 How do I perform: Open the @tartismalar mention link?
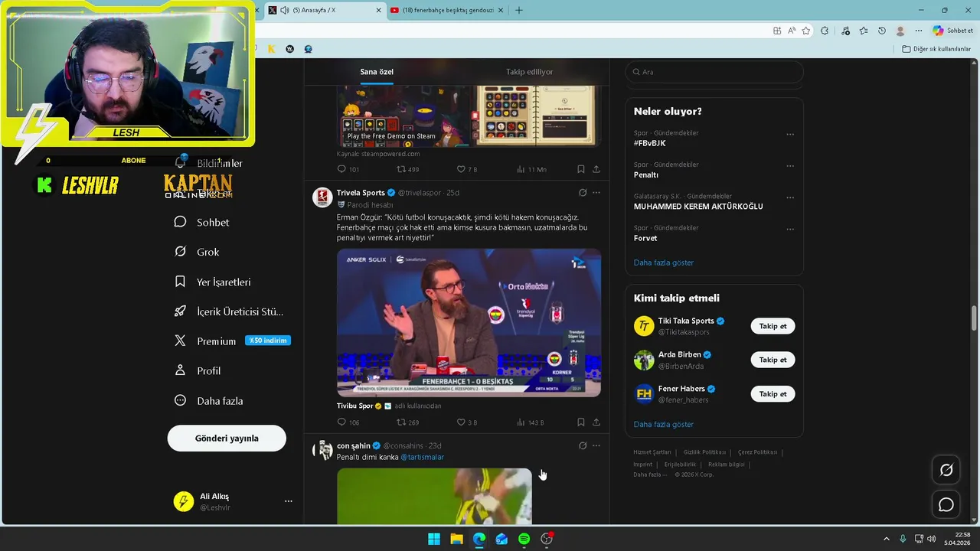[x=422, y=458]
